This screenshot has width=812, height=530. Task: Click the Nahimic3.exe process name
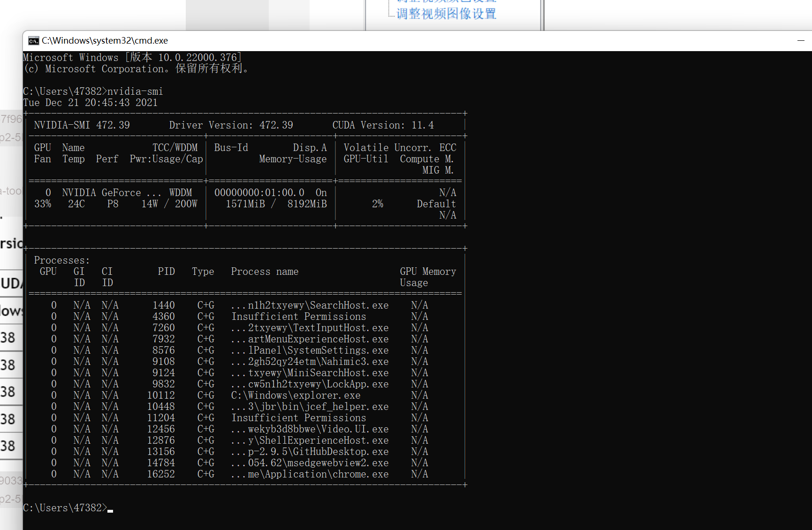pos(310,362)
